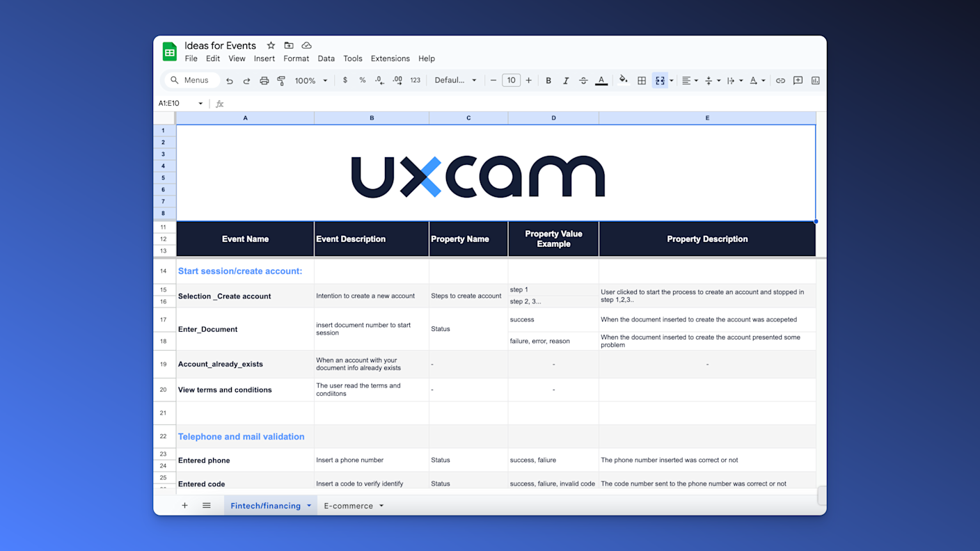Click the UXCam logo image
Image resolution: width=980 pixels, height=551 pixels.
point(478,177)
